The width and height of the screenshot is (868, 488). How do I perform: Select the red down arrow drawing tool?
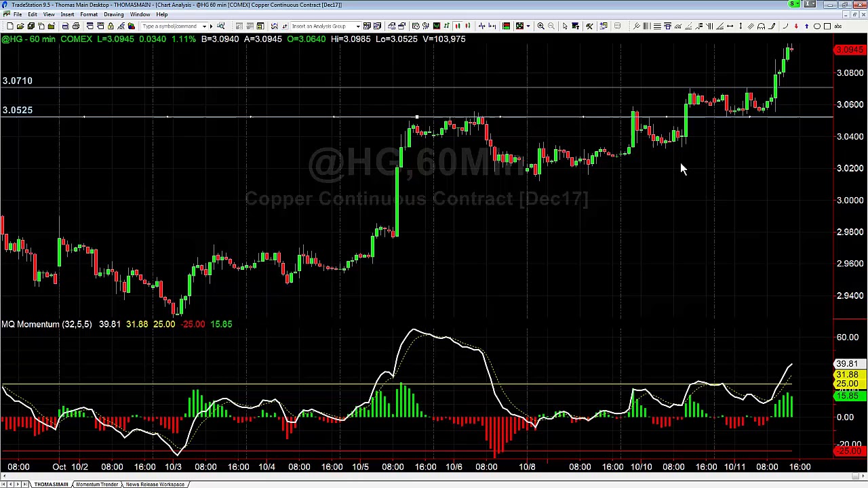[796, 26]
